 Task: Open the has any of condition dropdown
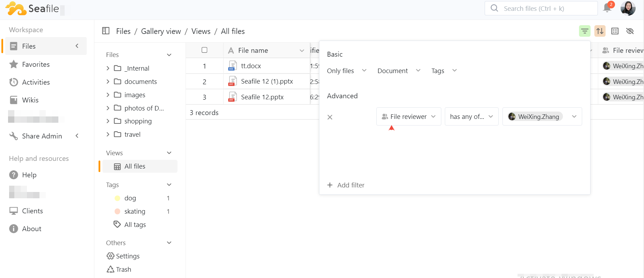(471, 116)
